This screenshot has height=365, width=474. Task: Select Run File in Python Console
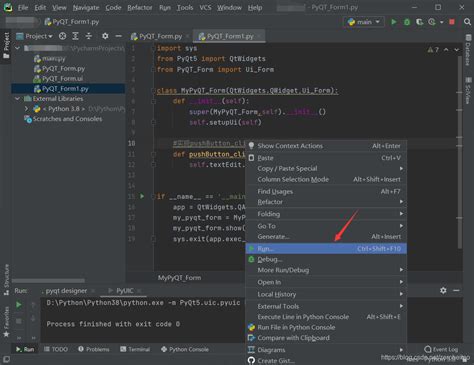pyautogui.click(x=326, y=327)
